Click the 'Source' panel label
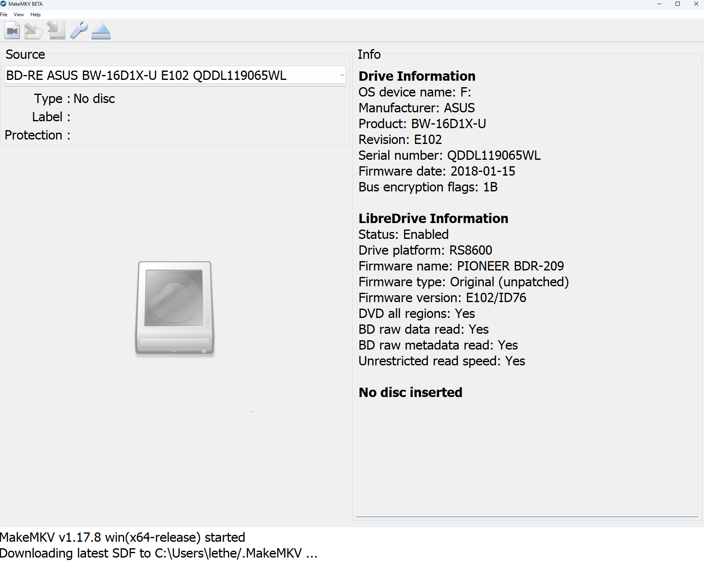Image resolution: width=704 pixels, height=588 pixels. point(25,54)
